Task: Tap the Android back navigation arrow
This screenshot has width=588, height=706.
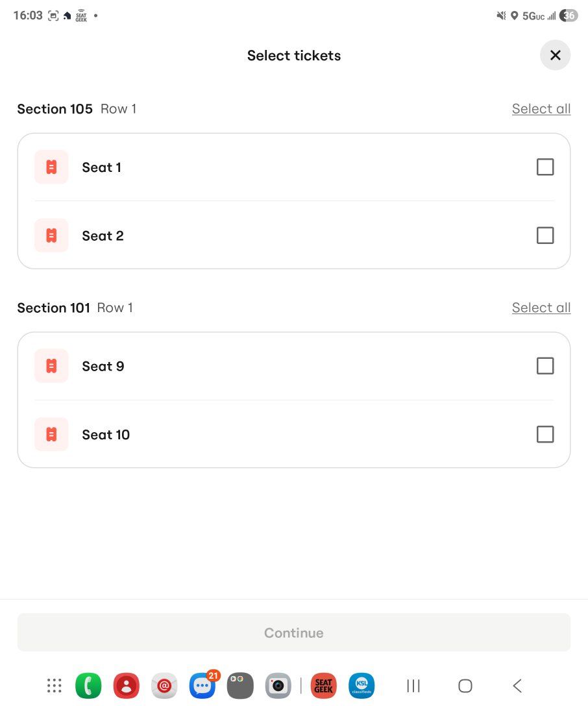Action: click(x=517, y=686)
